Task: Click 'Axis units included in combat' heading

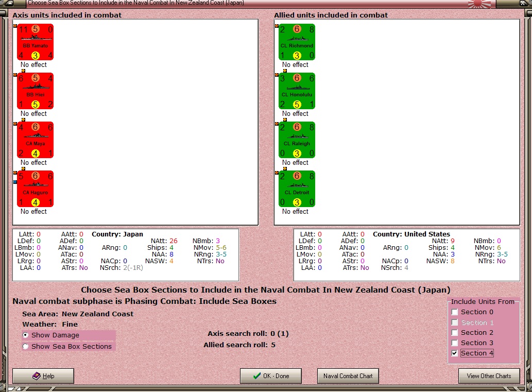Action: 67,15
